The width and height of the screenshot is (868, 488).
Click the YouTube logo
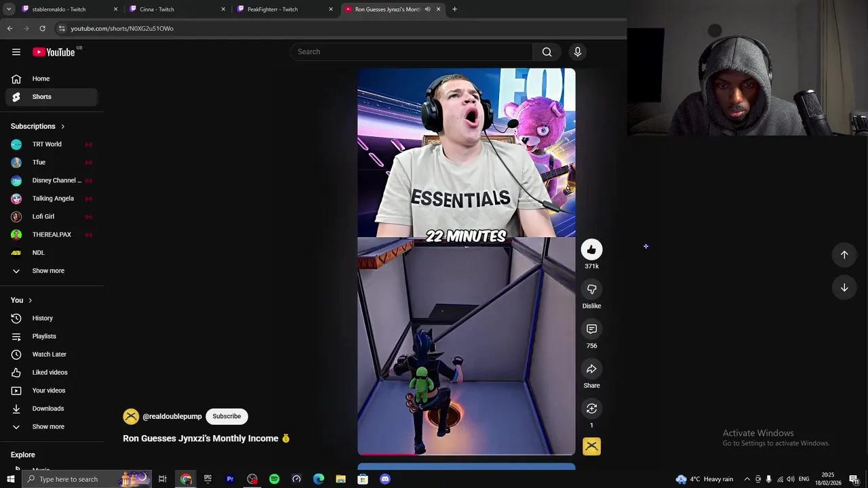pyautogui.click(x=54, y=52)
